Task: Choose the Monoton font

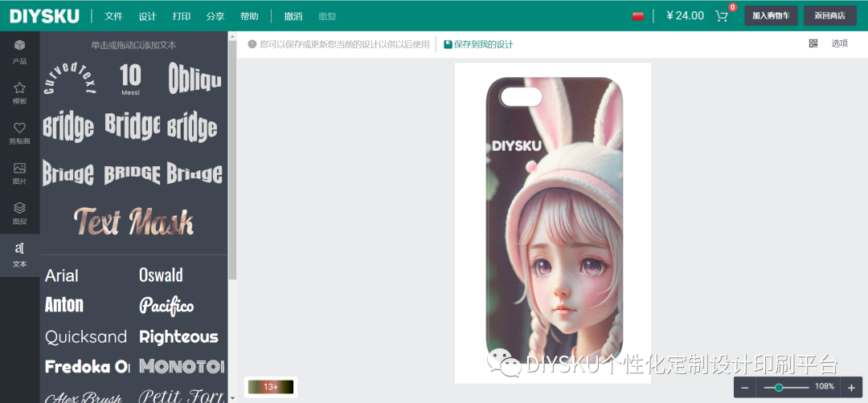Action: 182,366
